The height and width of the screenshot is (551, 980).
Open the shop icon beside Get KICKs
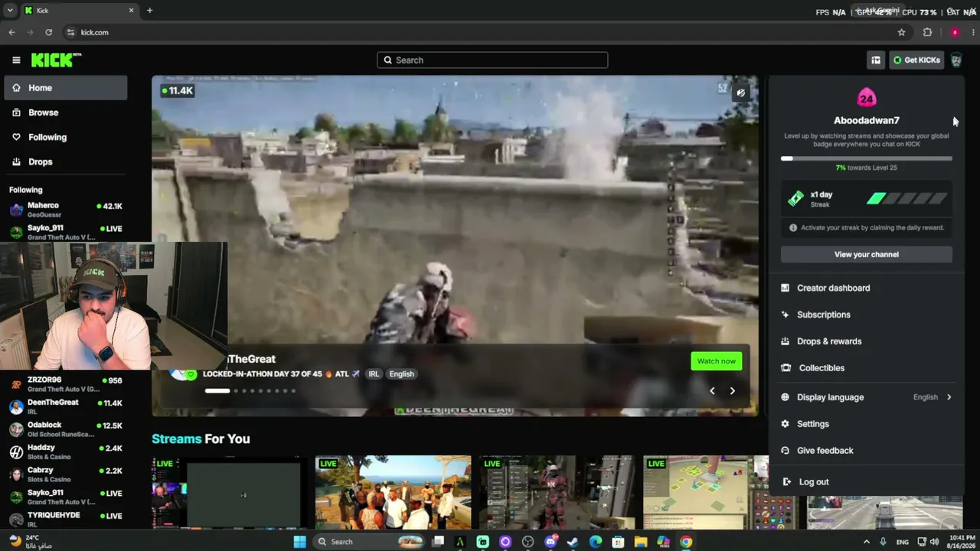coord(875,60)
